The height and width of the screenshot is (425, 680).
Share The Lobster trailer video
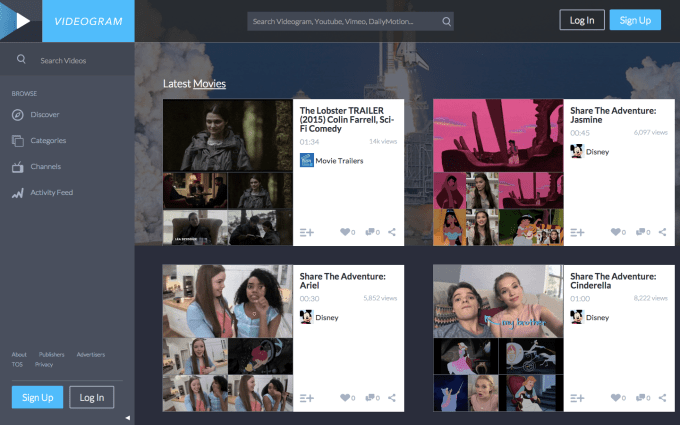[x=392, y=232]
